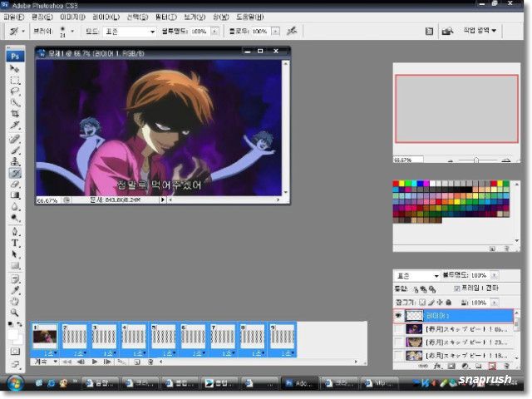Toggle the propagate frame 1 checkbox
The height and width of the screenshot is (399, 532).
456,288
